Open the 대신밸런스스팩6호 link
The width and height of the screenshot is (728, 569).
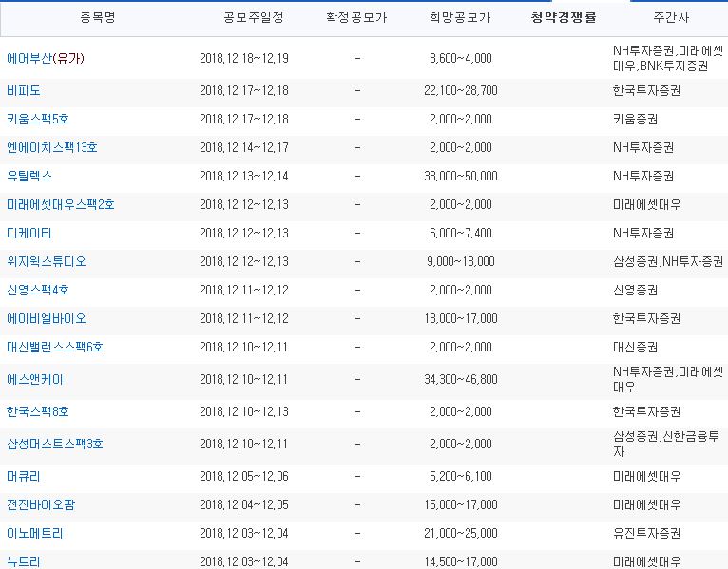(x=55, y=347)
